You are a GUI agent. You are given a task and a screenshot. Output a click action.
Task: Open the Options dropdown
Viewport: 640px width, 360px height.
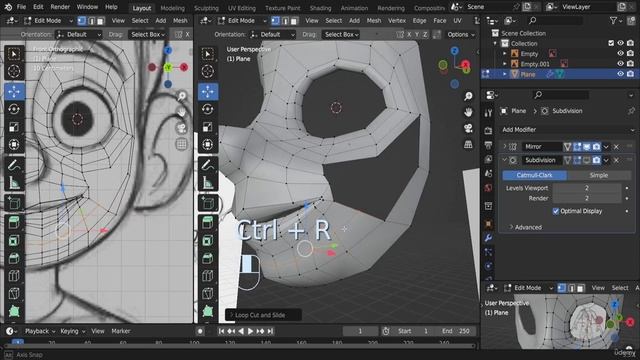coord(461,35)
